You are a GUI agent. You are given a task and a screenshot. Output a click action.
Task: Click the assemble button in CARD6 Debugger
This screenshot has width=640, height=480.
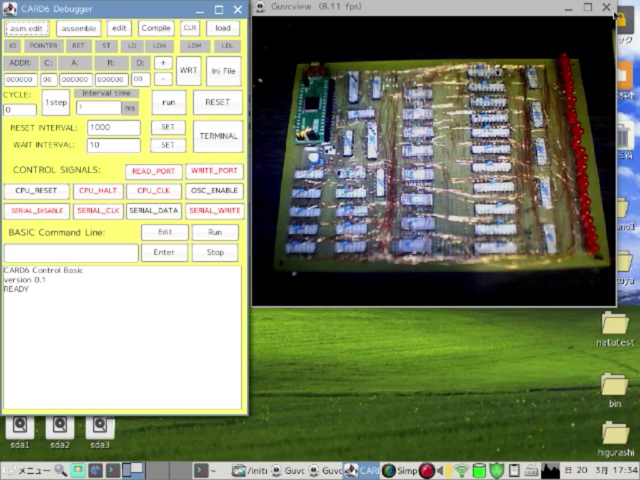(x=79, y=28)
